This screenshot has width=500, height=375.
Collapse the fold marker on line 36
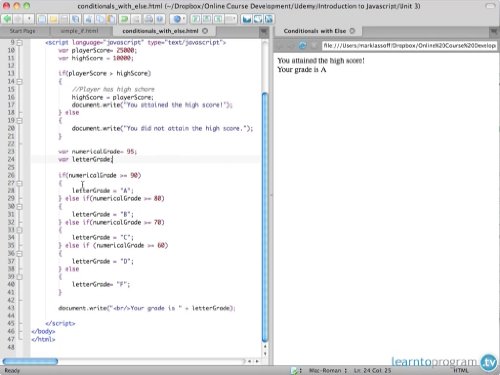tap(20, 254)
